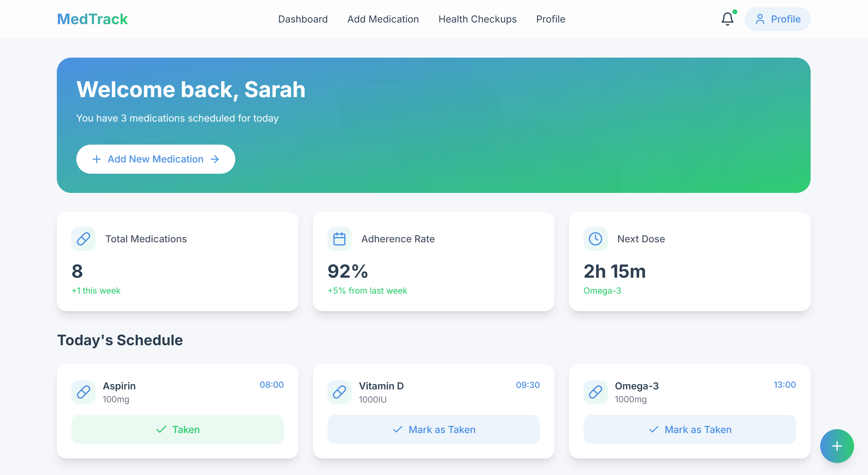Click the Welcome back, Sarah heading

coord(191,90)
